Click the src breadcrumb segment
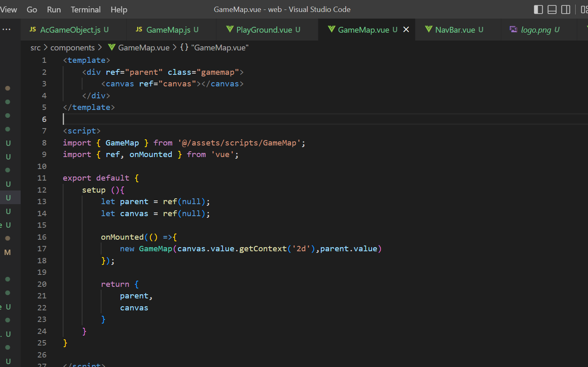 36,48
